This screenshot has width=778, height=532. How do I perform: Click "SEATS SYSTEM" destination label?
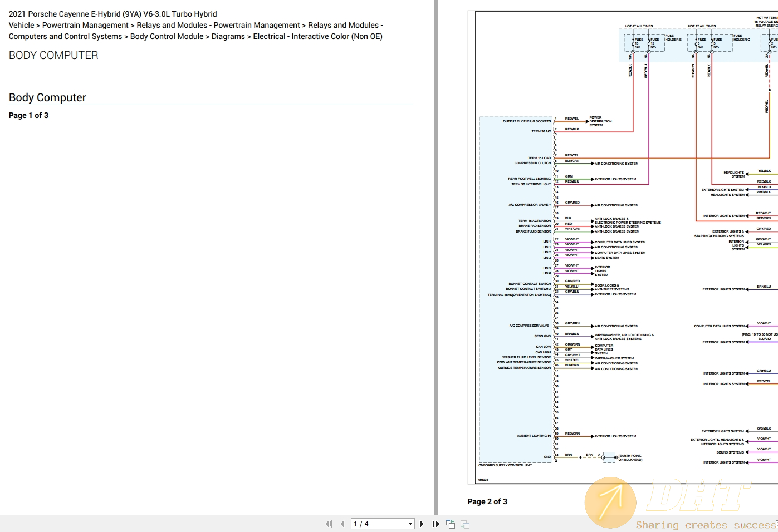point(607,258)
